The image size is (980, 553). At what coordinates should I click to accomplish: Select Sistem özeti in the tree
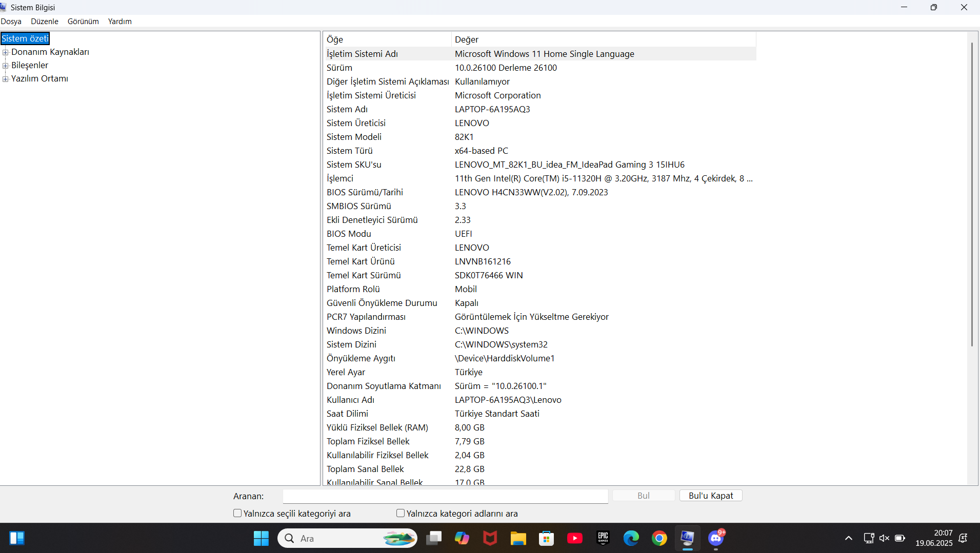pos(25,38)
